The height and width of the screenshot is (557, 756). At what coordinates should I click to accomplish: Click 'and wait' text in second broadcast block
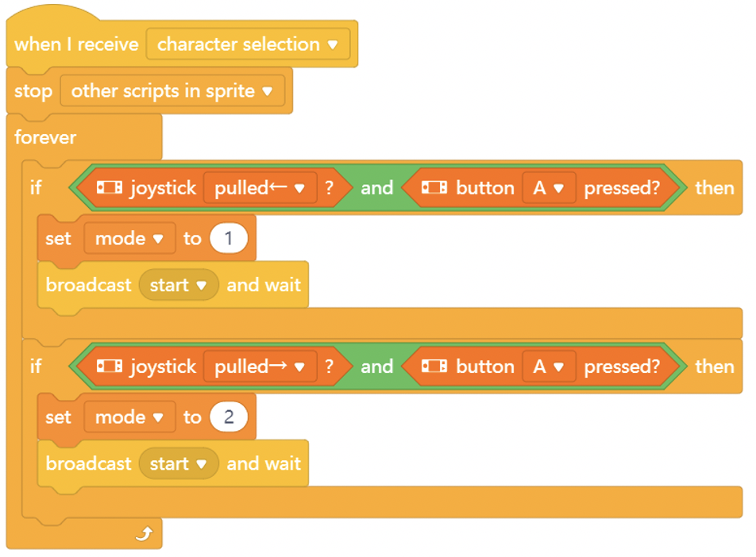pyautogui.click(x=264, y=463)
